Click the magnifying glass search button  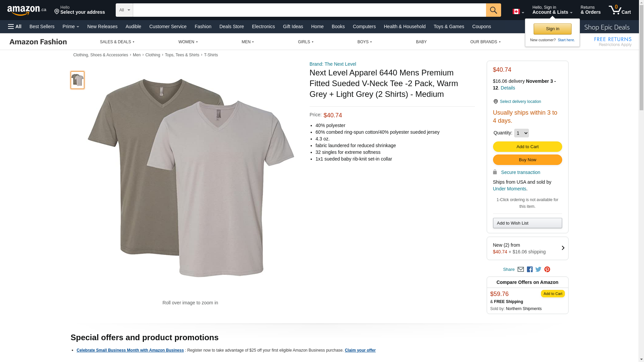[493, 10]
